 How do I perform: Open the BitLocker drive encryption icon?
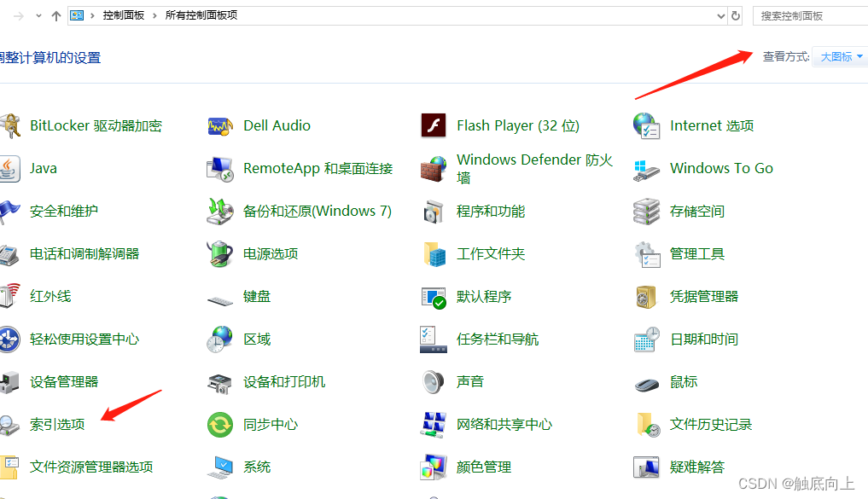tap(10, 126)
